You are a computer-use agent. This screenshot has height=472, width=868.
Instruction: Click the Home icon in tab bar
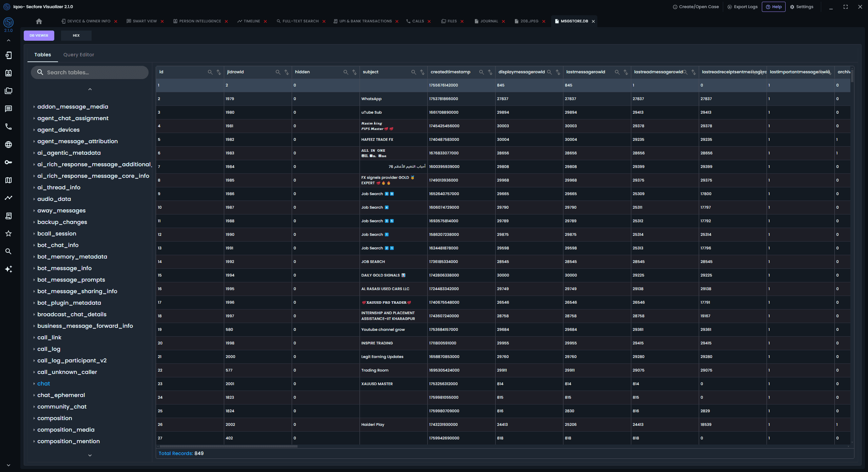[39, 21]
